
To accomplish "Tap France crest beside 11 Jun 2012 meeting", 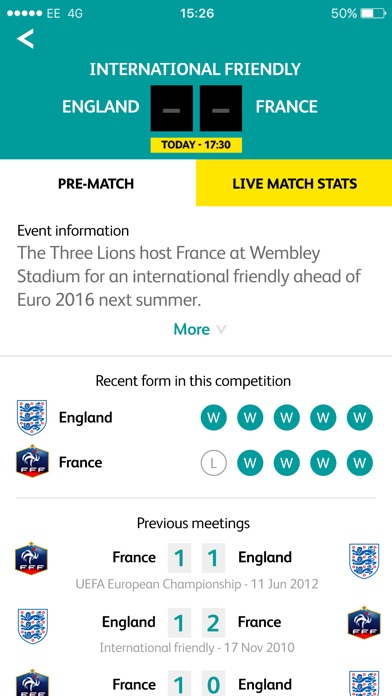I will [31, 558].
